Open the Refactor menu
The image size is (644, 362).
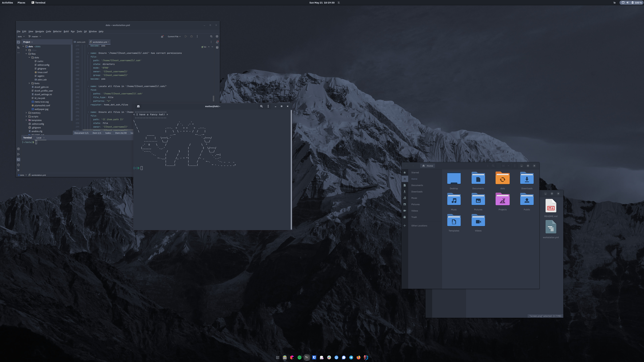coord(57,32)
